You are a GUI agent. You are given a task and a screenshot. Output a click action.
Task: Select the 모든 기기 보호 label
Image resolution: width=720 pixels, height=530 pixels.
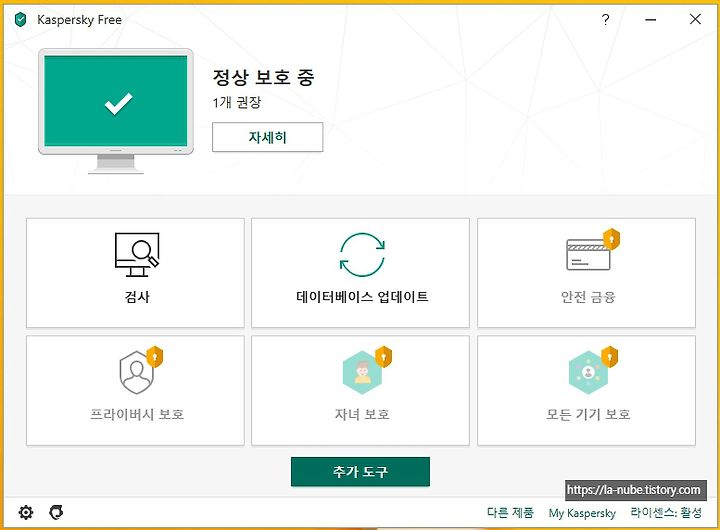tap(588, 414)
